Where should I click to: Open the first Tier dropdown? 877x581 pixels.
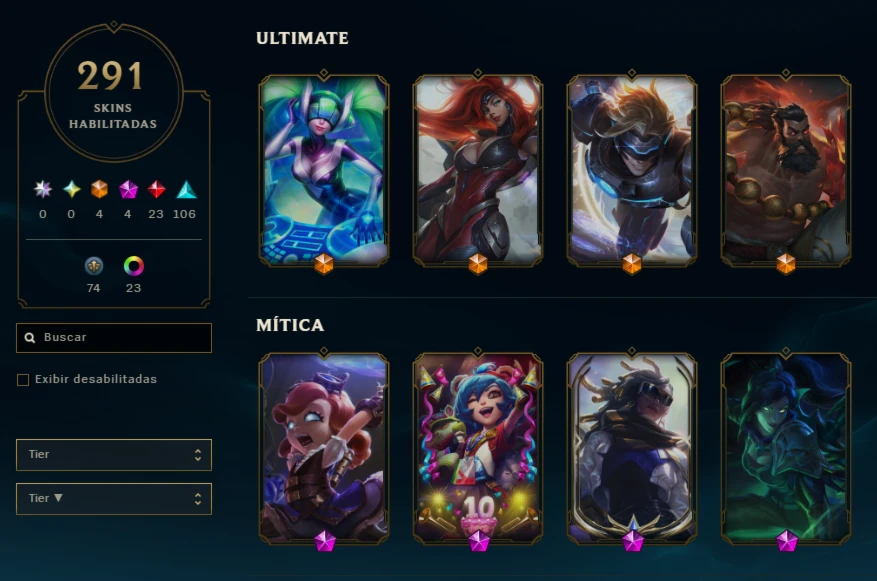tap(114, 455)
